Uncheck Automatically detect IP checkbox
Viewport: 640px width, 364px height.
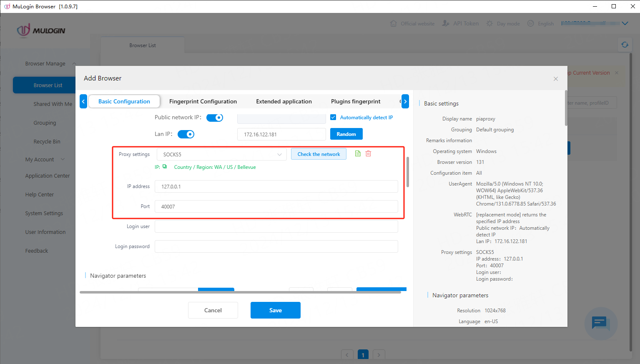coord(334,118)
